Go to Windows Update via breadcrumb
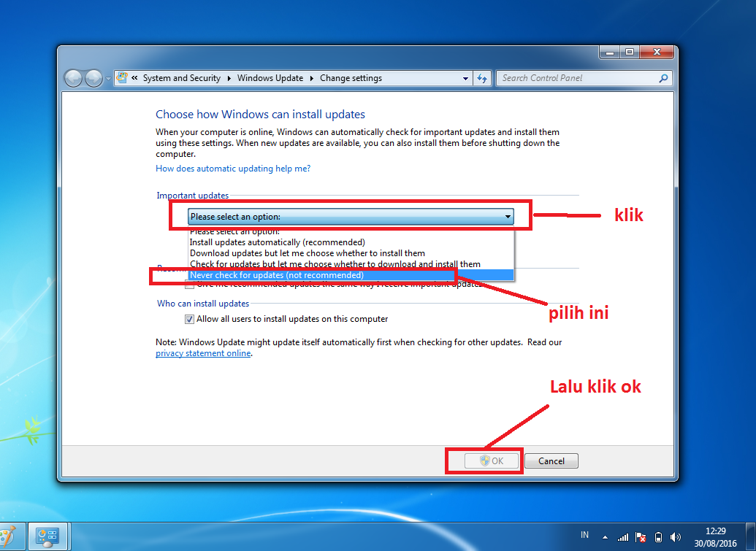The height and width of the screenshot is (551, 756). point(270,78)
